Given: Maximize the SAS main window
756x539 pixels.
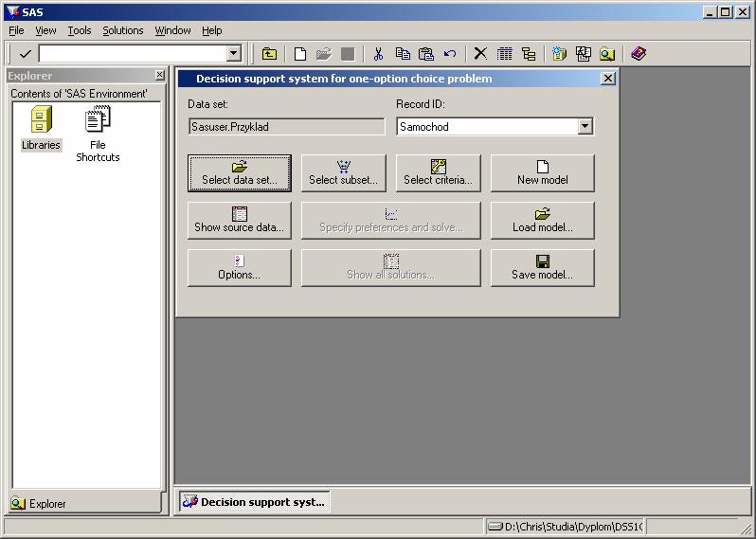Looking at the screenshot, I should [x=725, y=12].
